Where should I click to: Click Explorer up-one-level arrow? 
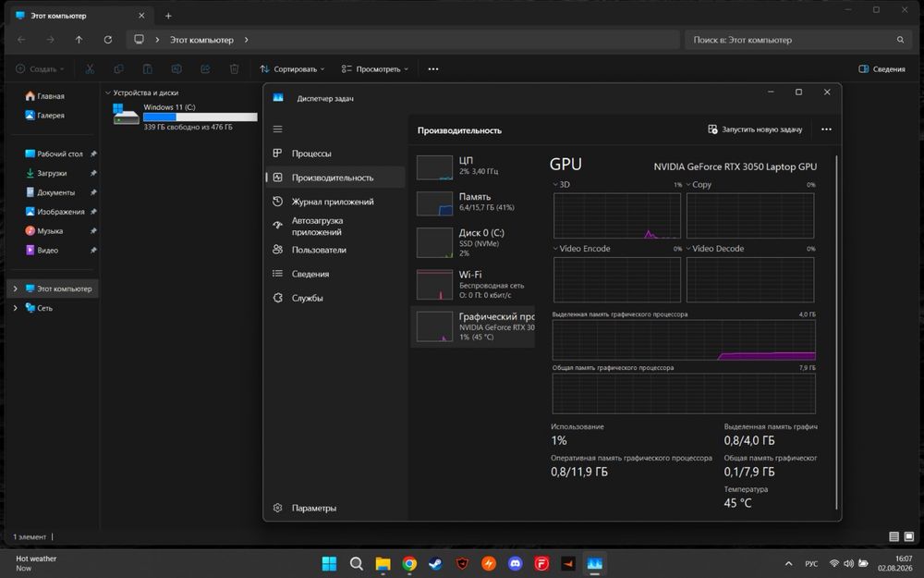pyautogui.click(x=79, y=40)
